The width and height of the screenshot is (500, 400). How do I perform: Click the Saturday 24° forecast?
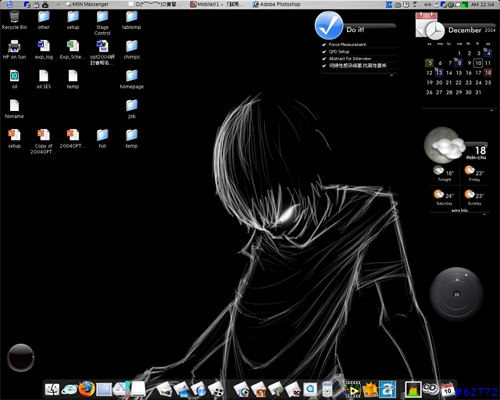444,197
